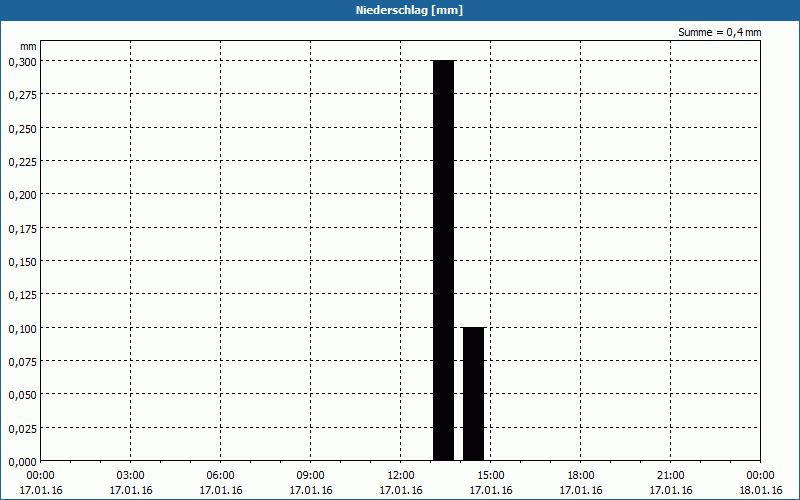The width and height of the screenshot is (800, 500).
Task: Click the 0,025 y-axis value
Action: (x=22, y=429)
